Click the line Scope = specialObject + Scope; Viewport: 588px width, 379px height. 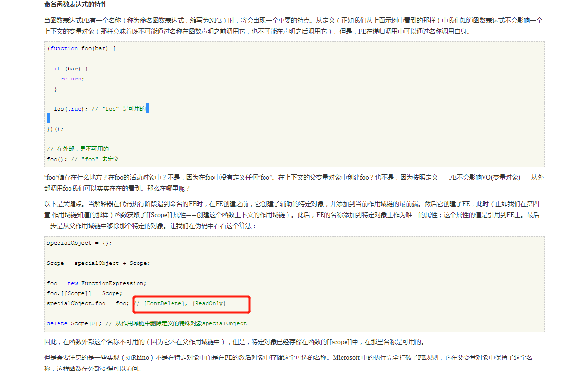click(98, 263)
